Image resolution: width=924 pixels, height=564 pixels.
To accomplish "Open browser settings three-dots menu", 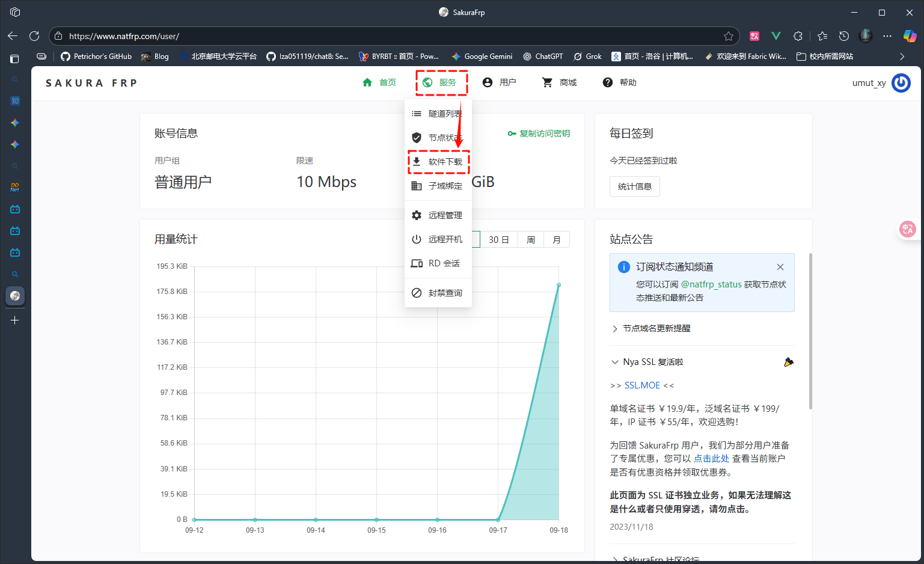I will point(887,36).
